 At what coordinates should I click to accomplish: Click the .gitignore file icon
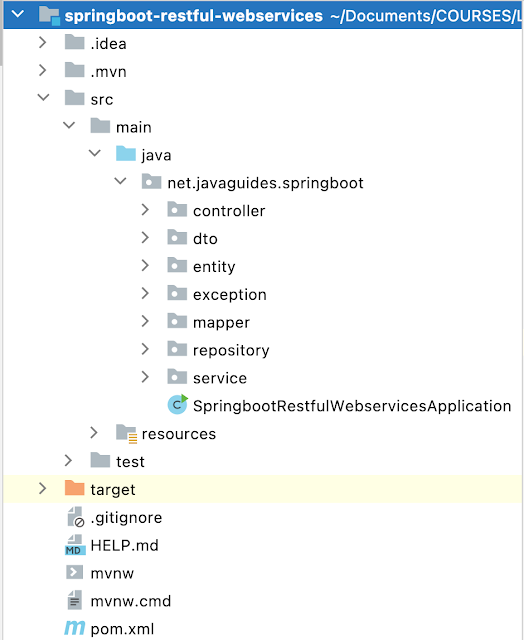(x=75, y=517)
